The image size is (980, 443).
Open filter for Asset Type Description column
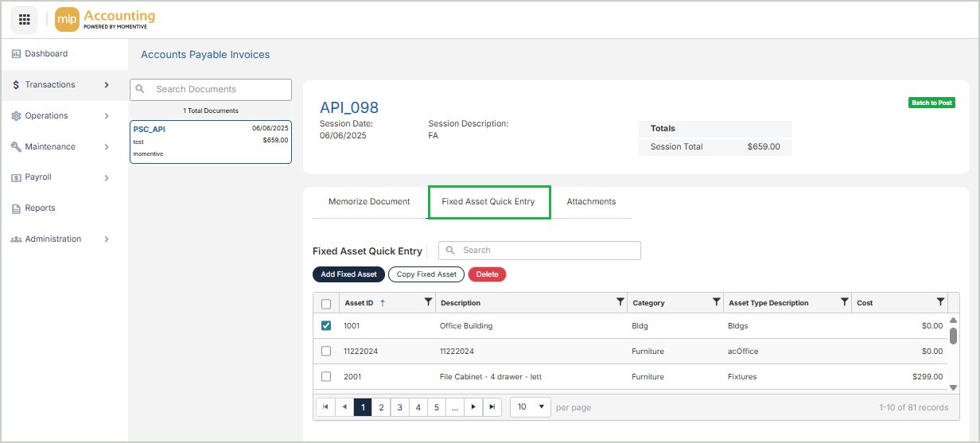click(845, 302)
